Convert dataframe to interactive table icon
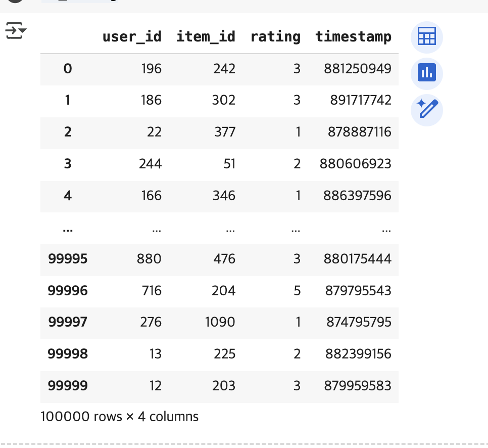The image size is (488, 448). [x=427, y=37]
